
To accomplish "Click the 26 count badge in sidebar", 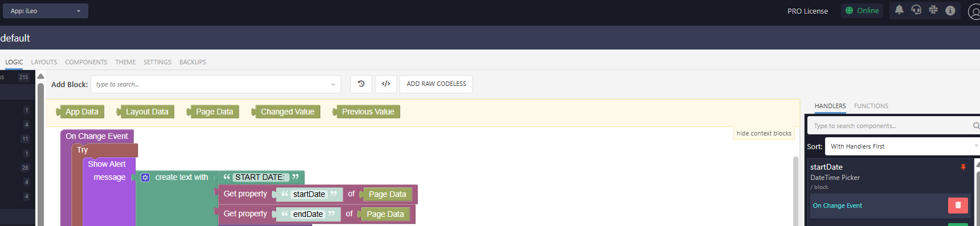I will click(25, 168).
